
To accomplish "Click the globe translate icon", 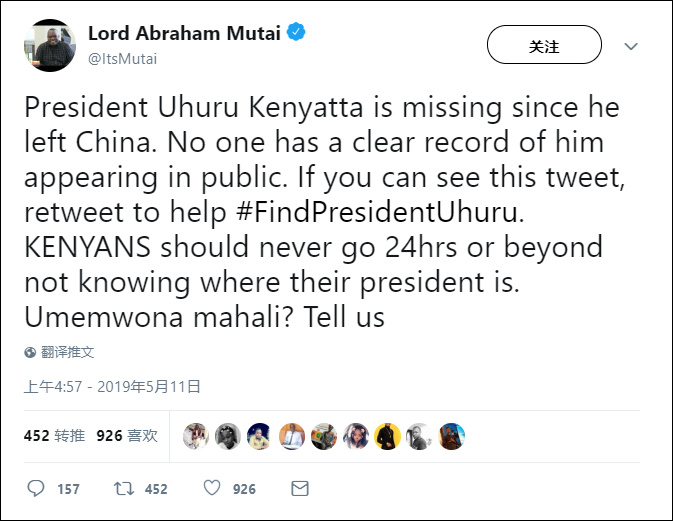I will (31, 352).
